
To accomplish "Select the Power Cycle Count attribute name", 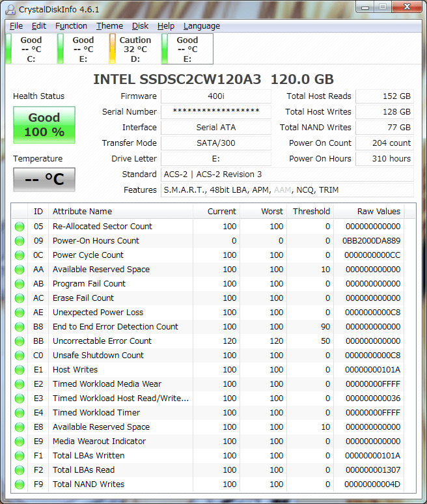I will coord(88,255).
